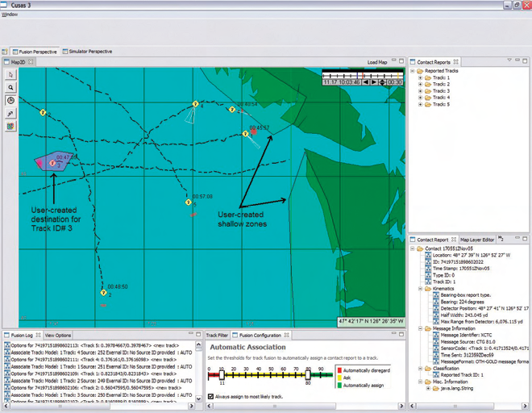Image resolution: width=532 pixels, height=413 pixels.
Task: Expand the Track: 5 tree node
Action: tap(420, 104)
